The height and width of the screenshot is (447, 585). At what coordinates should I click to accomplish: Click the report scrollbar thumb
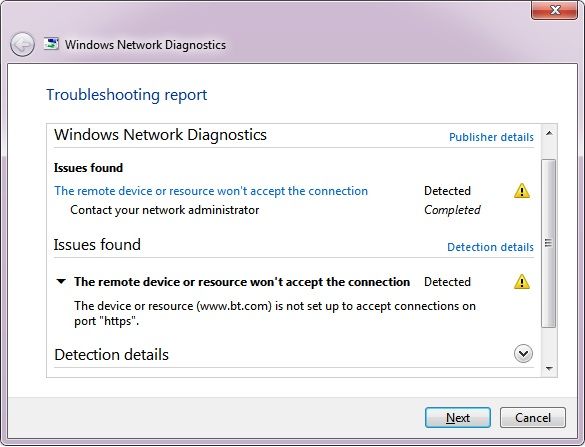548,243
